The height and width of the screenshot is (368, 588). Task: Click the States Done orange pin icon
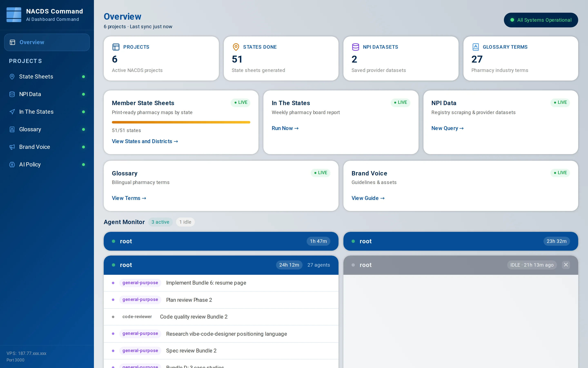click(236, 47)
